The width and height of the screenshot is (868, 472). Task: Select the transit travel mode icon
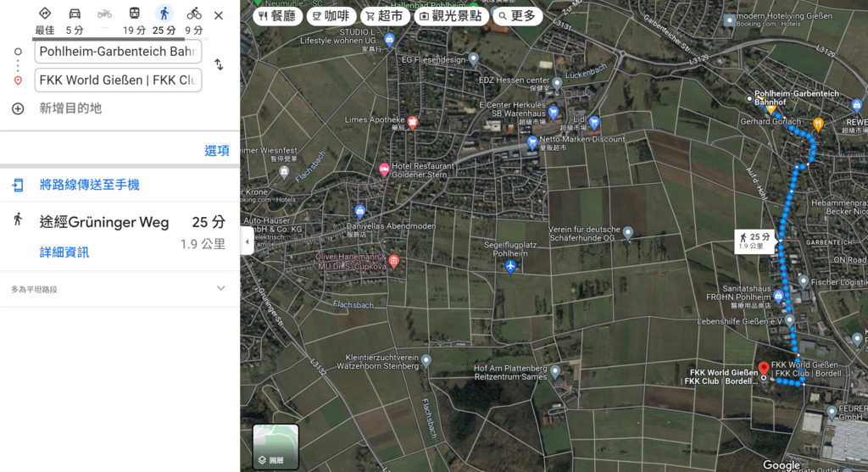tap(134, 14)
